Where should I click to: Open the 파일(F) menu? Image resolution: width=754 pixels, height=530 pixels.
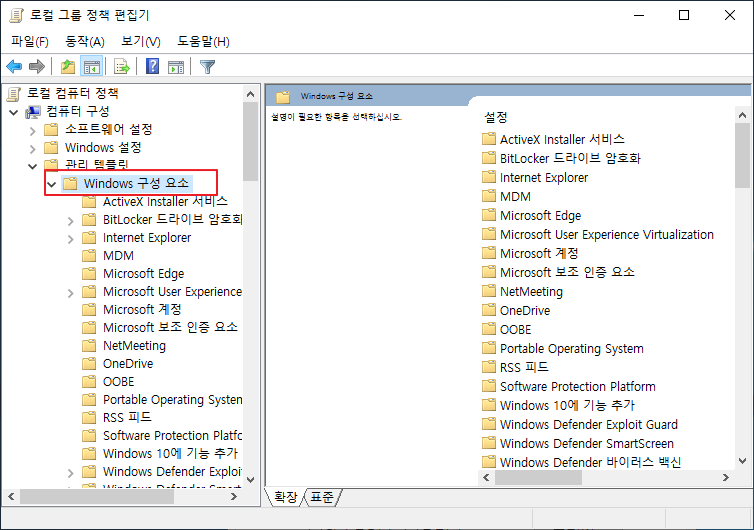click(x=30, y=42)
